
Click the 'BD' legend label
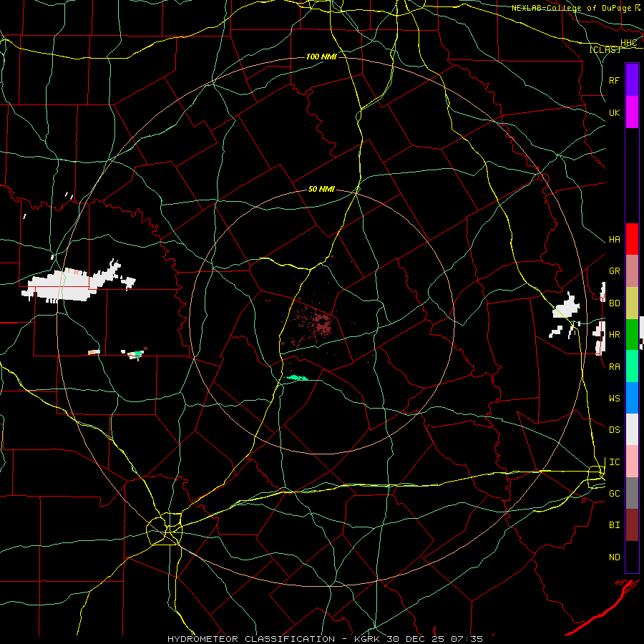614,303
